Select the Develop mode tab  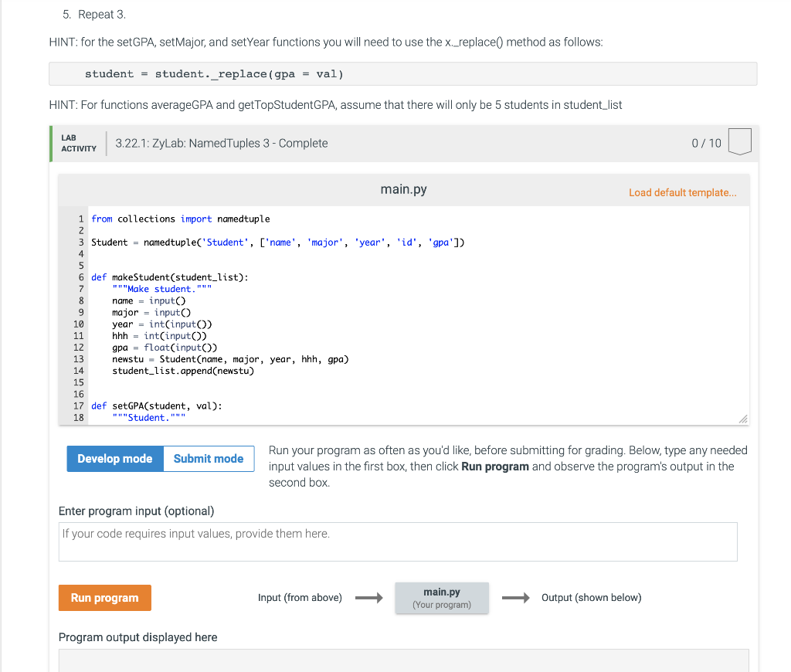click(x=114, y=458)
